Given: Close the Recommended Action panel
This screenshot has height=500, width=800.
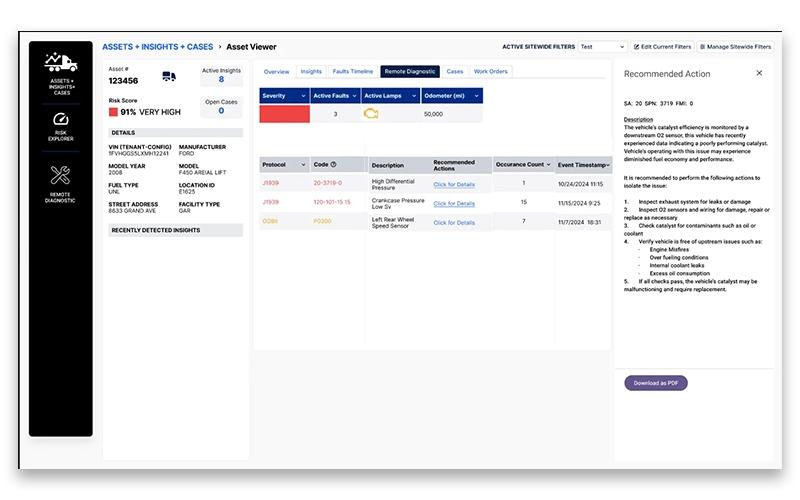Looking at the screenshot, I should point(759,73).
